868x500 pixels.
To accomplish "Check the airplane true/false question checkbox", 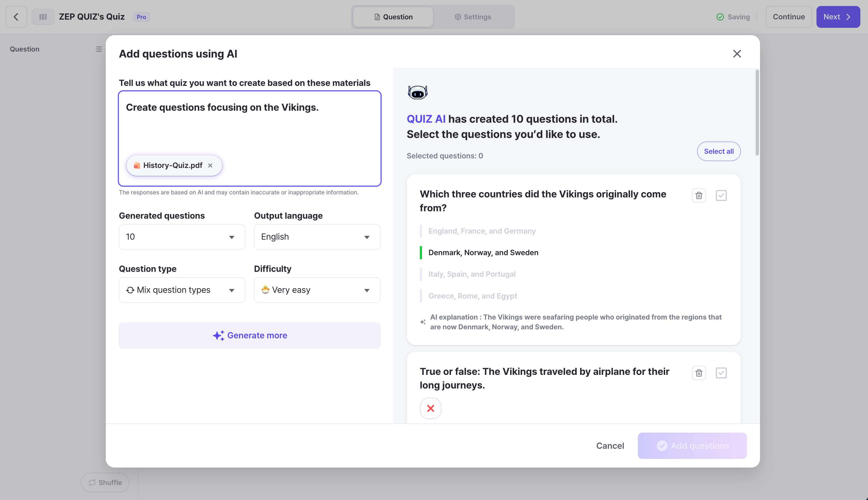I will click(721, 373).
